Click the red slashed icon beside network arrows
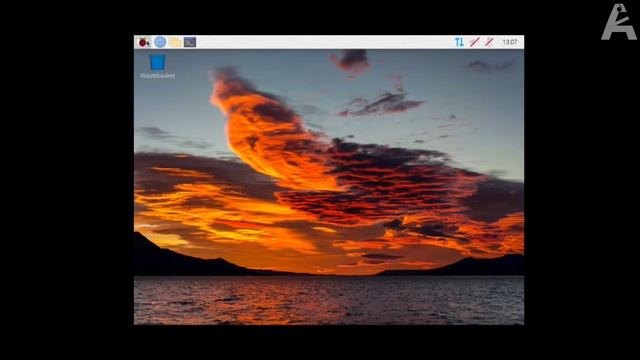The width and height of the screenshot is (640, 360). click(x=474, y=42)
